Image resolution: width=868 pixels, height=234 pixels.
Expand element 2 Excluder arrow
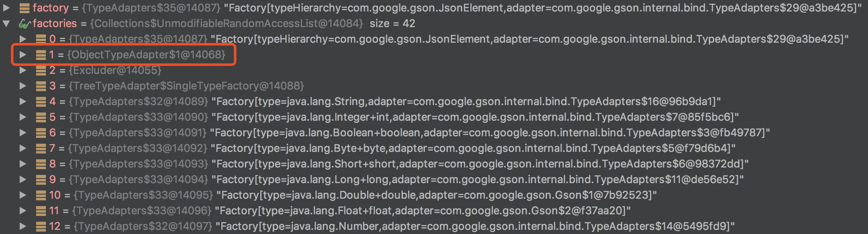[x=23, y=70]
